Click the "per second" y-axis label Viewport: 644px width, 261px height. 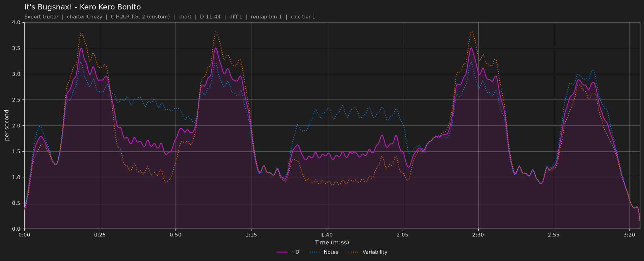coord(7,125)
